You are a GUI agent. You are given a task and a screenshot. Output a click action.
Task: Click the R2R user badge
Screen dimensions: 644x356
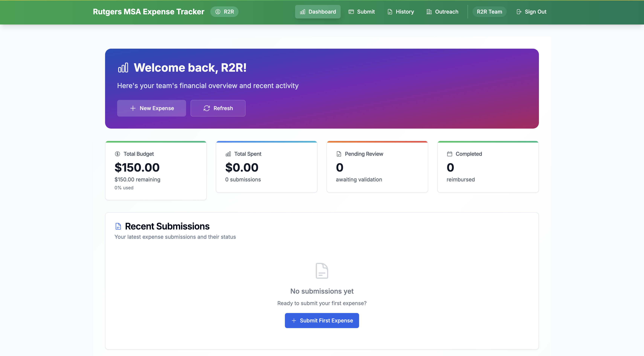pyautogui.click(x=224, y=12)
